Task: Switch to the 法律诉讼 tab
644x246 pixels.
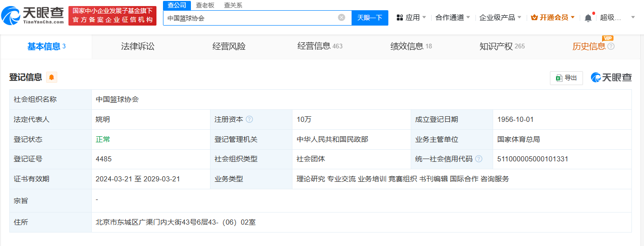Action: pyautogui.click(x=137, y=47)
